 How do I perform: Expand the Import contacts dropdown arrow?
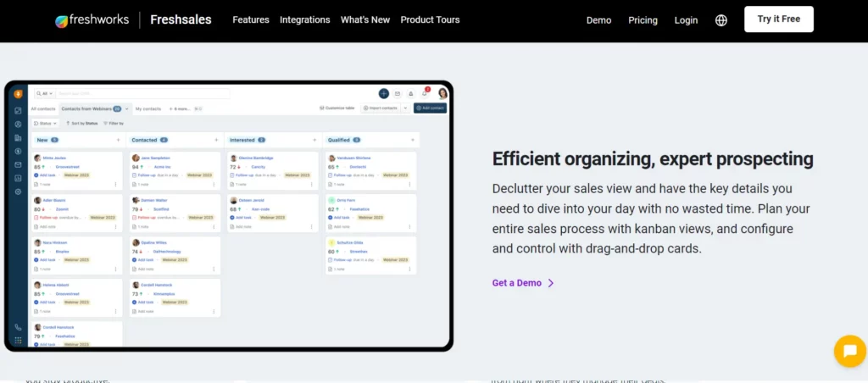(x=405, y=108)
